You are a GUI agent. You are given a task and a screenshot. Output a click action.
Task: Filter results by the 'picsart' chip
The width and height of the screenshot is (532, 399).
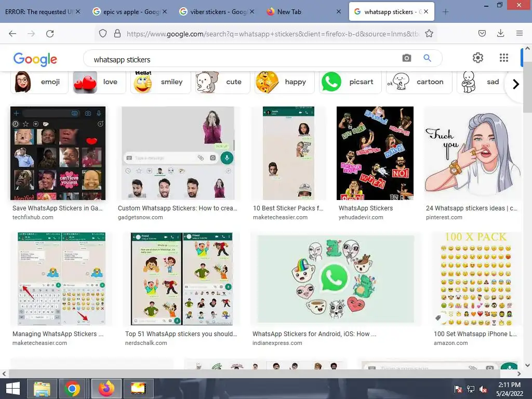350,82
